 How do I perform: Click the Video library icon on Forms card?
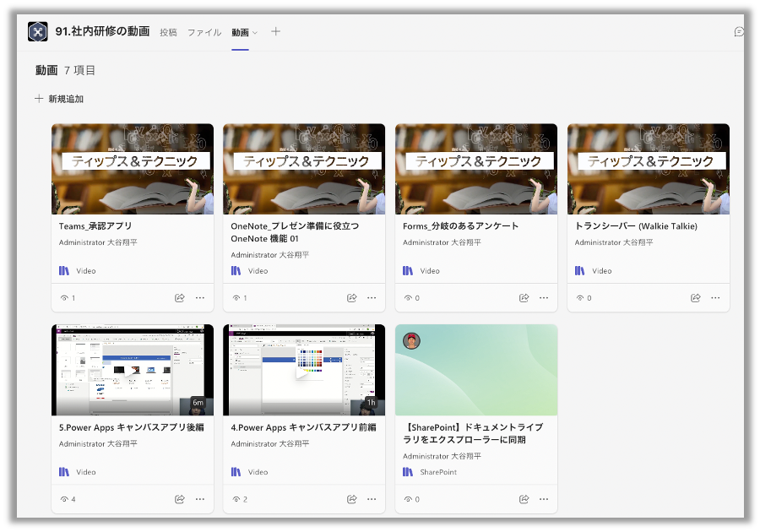pyautogui.click(x=408, y=271)
